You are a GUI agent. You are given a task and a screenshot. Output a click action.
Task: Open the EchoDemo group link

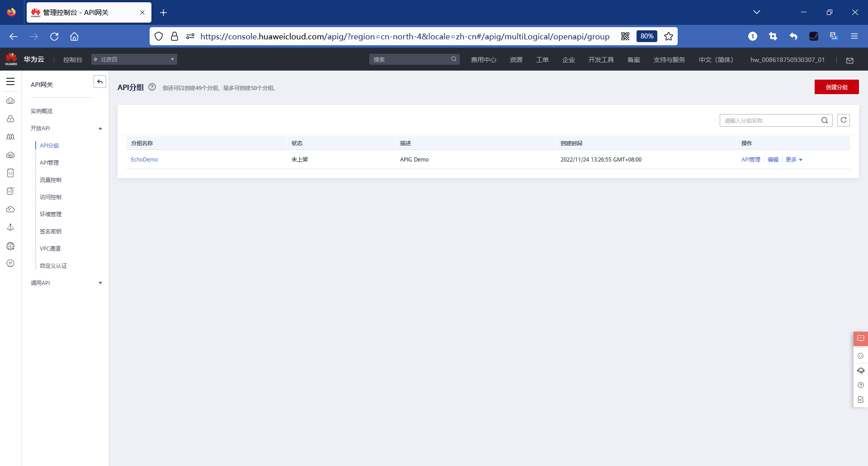pyautogui.click(x=144, y=160)
